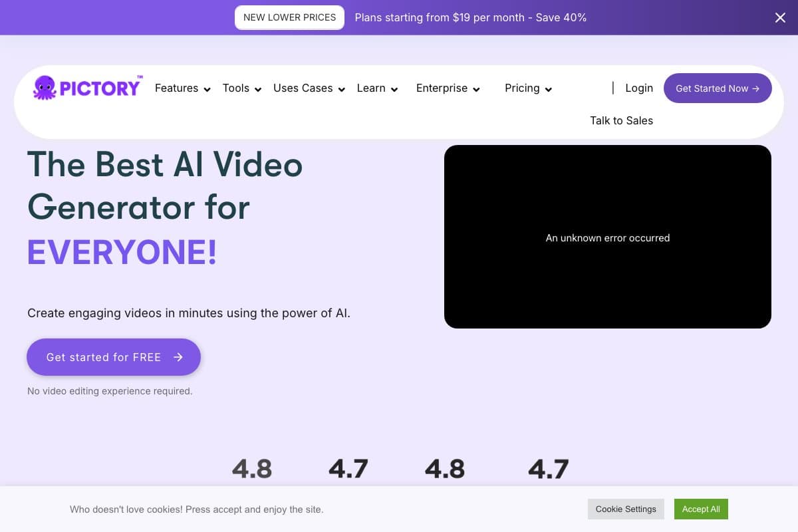Click the first 4.8 rating score
Image resolution: width=798 pixels, height=532 pixels.
pos(251,468)
